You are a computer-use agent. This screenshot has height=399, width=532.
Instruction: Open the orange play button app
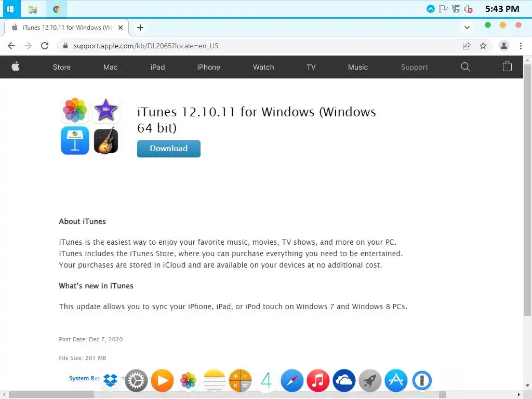[x=162, y=380]
